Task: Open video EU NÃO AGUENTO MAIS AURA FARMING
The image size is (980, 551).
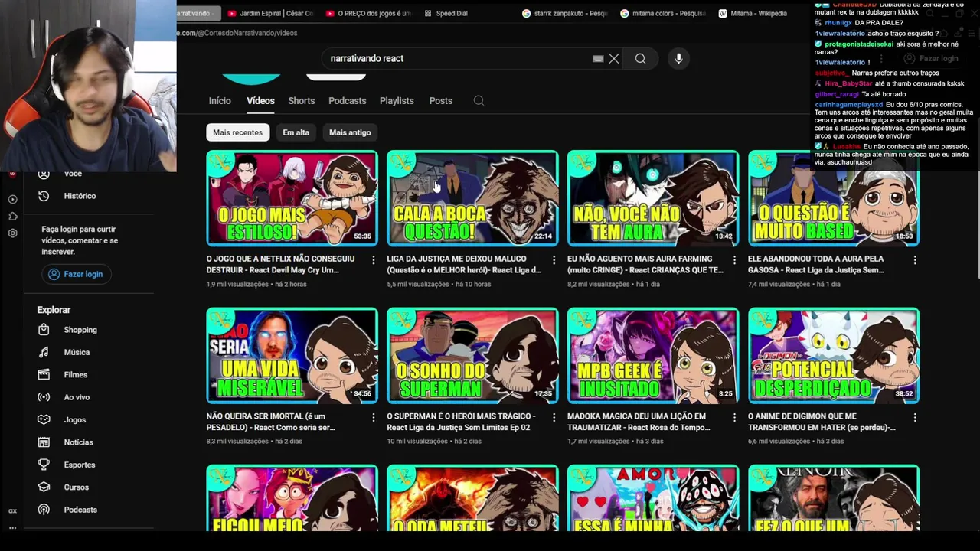Action: [x=645, y=264]
